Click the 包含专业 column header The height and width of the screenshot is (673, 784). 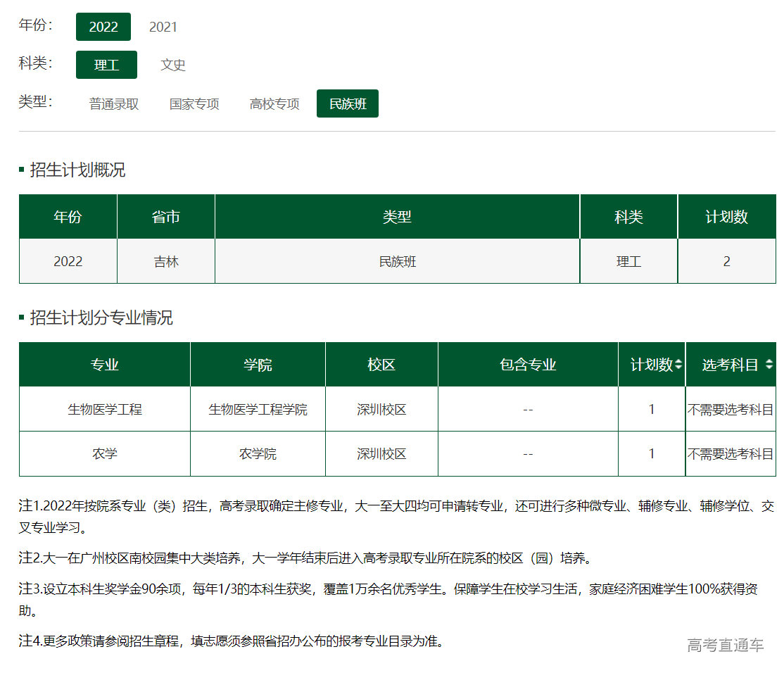(528, 365)
